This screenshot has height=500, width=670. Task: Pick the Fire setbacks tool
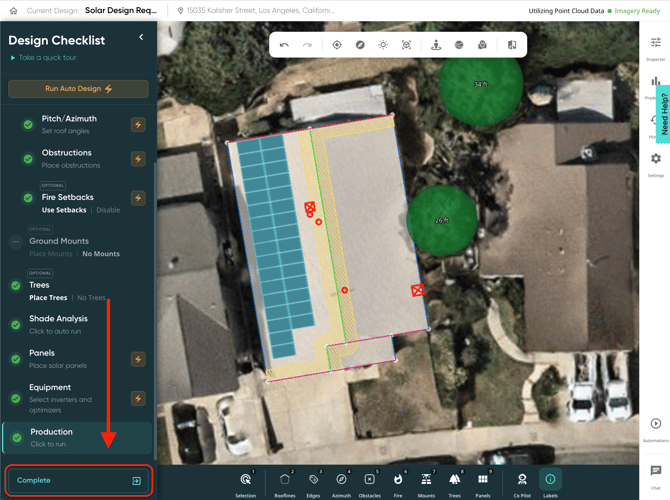[x=398, y=481]
